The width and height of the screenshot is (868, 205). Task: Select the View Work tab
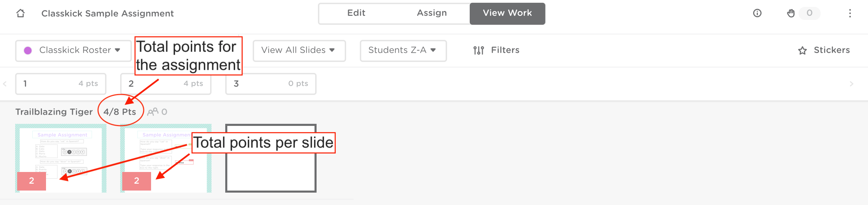coord(507,13)
